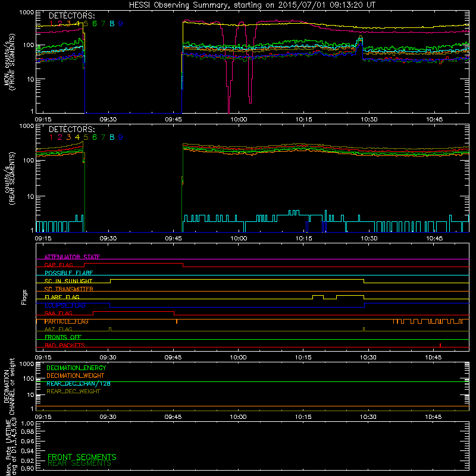Click the DECIMATION_WEIGHT legend label

click(76, 375)
